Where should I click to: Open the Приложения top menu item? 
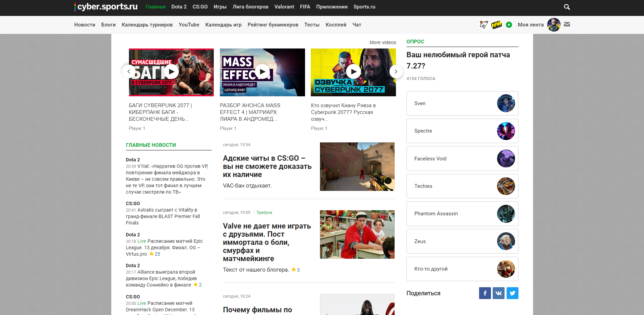[x=332, y=7]
